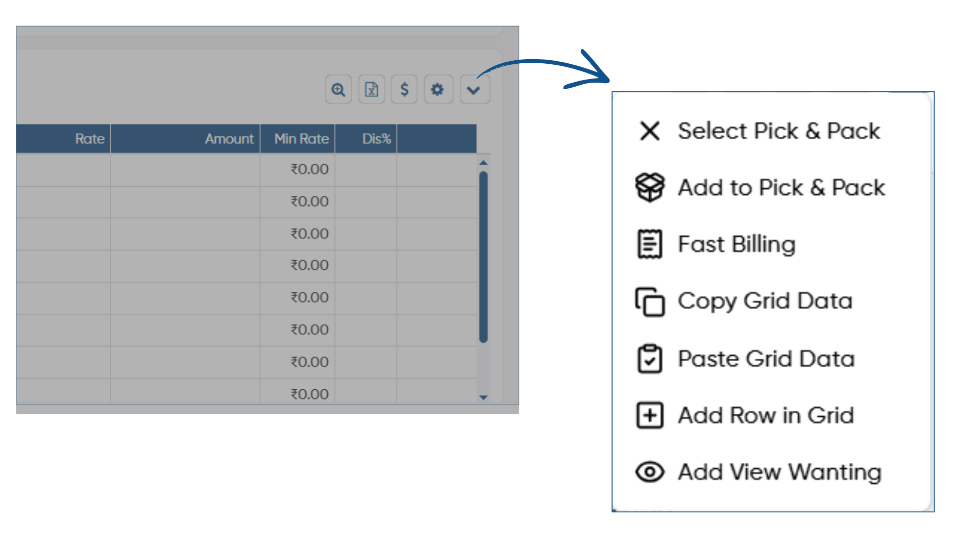Click the Dis% column header

pyautogui.click(x=366, y=139)
